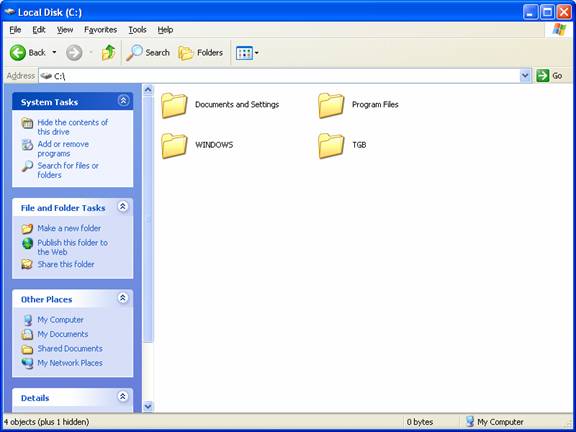Select the TGB folder icon
576x432 pixels.
[331, 145]
